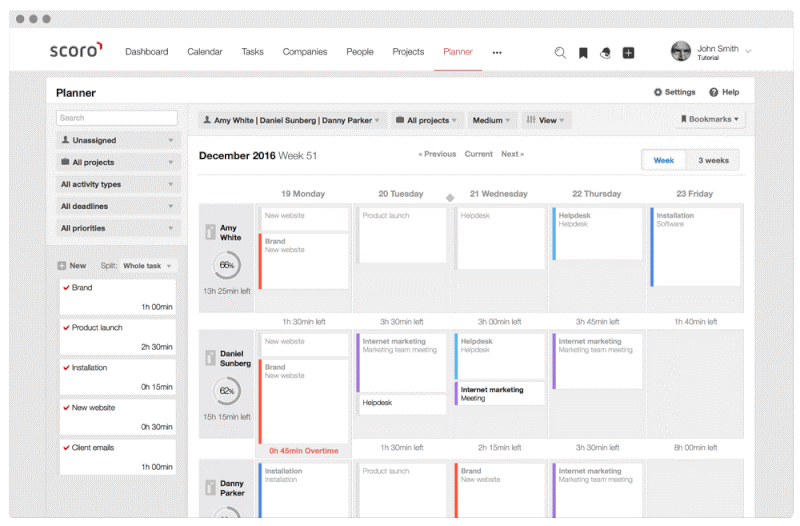Open the Medium size dropdown
Image resolution: width=800 pixels, height=526 pixels.
pyautogui.click(x=491, y=120)
